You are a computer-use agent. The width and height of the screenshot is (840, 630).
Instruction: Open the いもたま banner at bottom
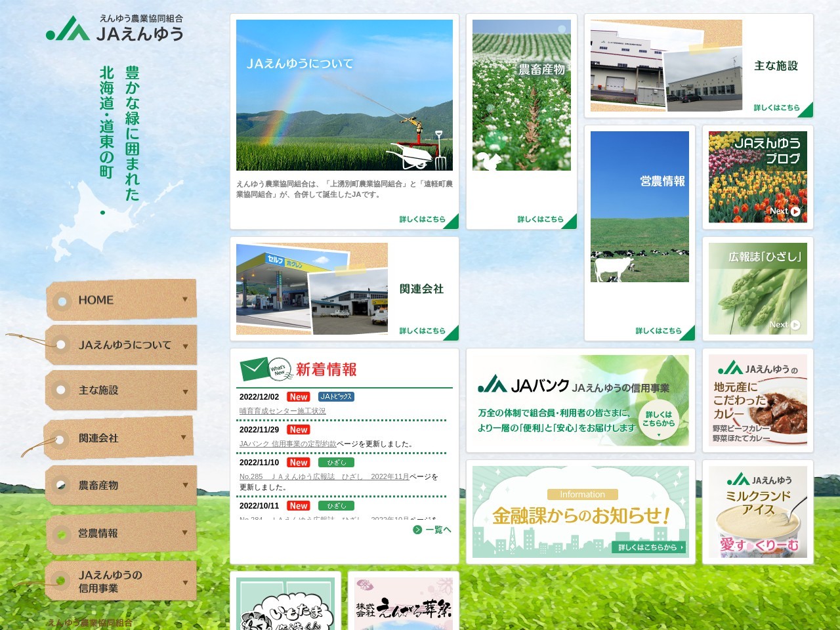pyautogui.click(x=285, y=604)
